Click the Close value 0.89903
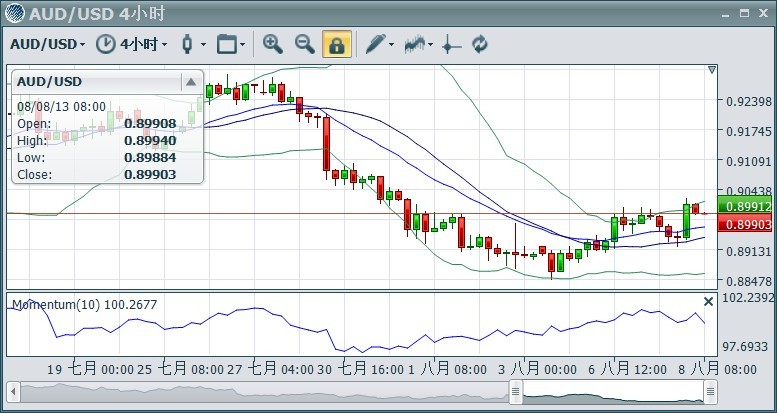 [x=150, y=175]
